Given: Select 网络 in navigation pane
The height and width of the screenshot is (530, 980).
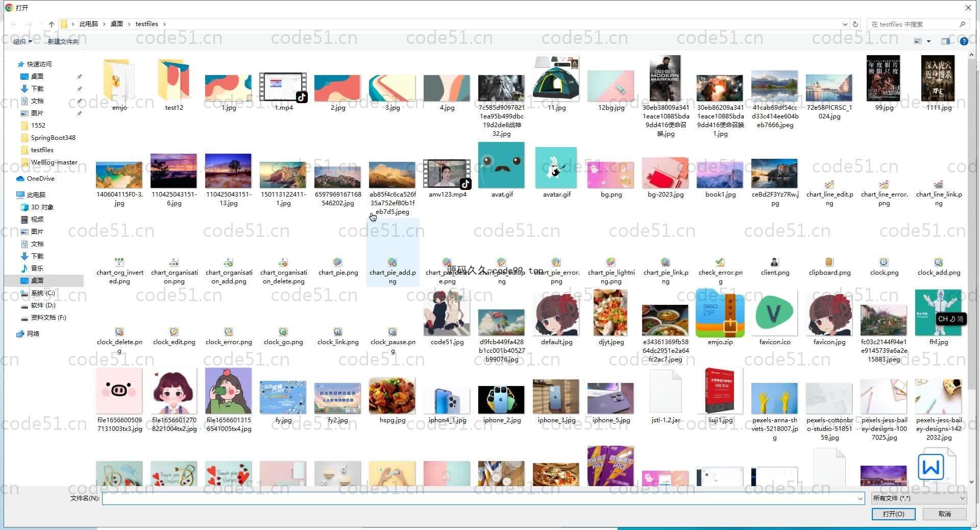Looking at the screenshot, I should pyautogui.click(x=33, y=334).
